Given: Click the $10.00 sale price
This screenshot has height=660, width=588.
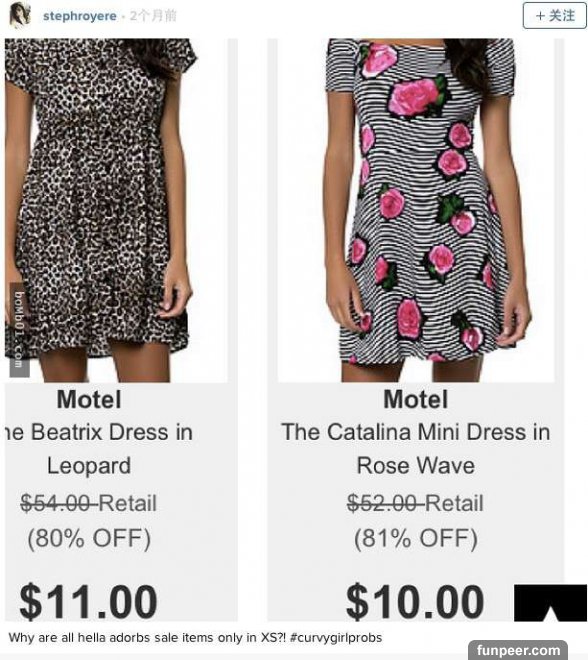Looking at the screenshot, I should [x=415, y=601].
